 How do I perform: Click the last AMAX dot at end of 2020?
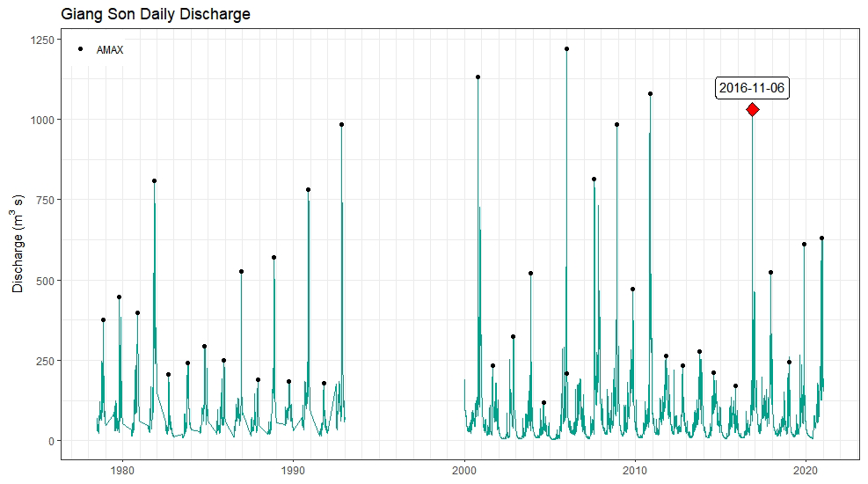(x=821, y=238)
